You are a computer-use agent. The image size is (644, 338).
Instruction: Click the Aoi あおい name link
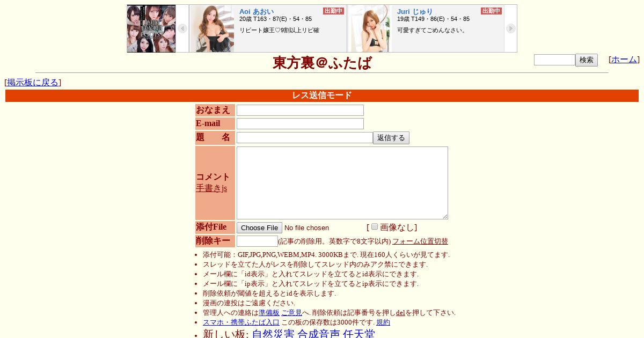[x=257, y=11]
